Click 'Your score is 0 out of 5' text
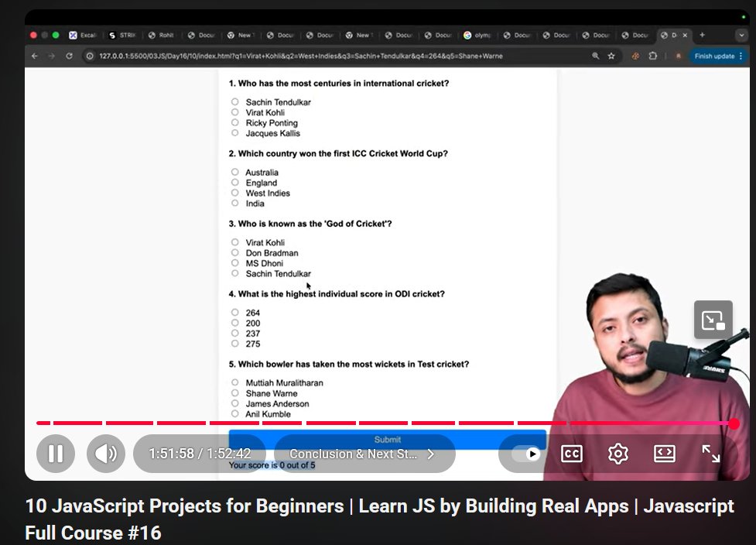The height and width of the screenshot is (545, 756). click(272, 465)
